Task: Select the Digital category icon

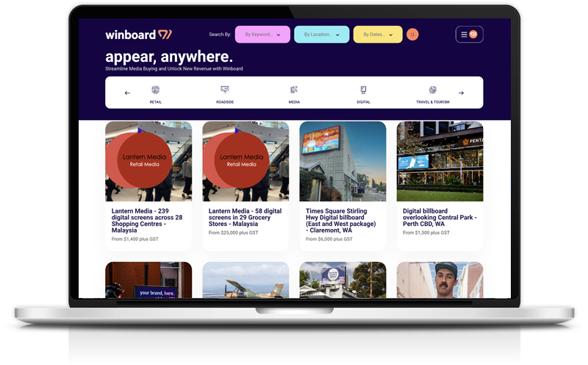Action: tap(363, 90)
